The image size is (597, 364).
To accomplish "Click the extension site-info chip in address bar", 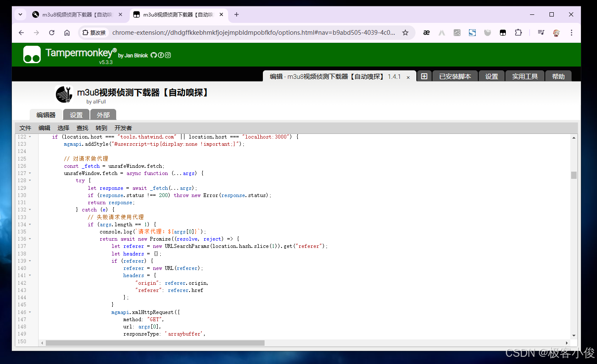I will point(94,33).
